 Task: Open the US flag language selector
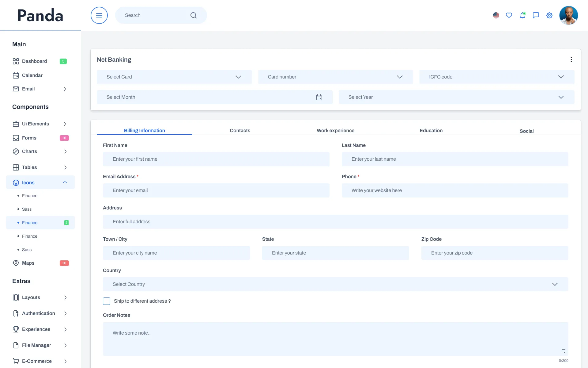[x=496, y=15]
